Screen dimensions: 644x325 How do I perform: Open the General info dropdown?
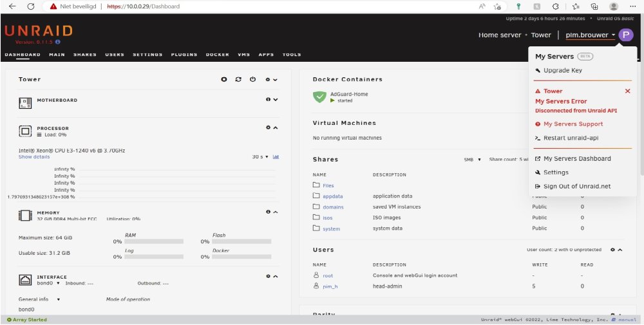39,299
